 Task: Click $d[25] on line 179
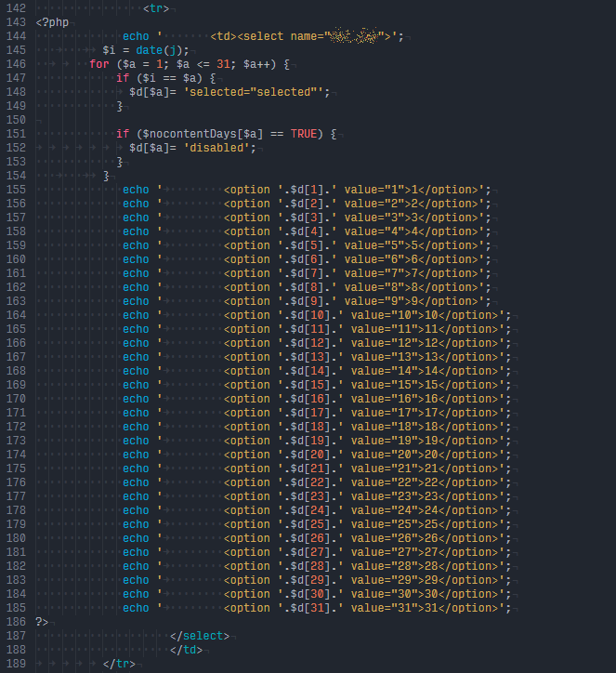tap(310, 524)
